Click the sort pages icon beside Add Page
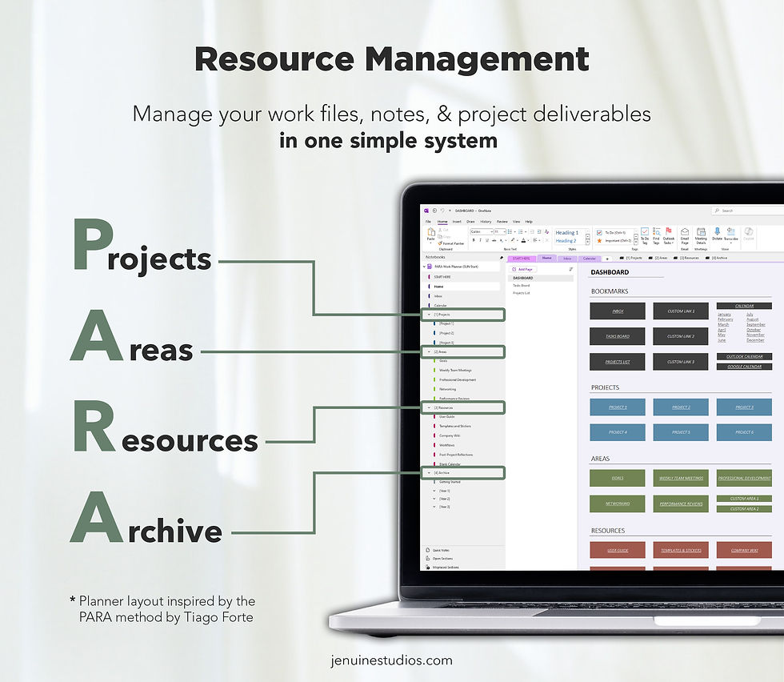784x682 pixels. pos(571,269)
